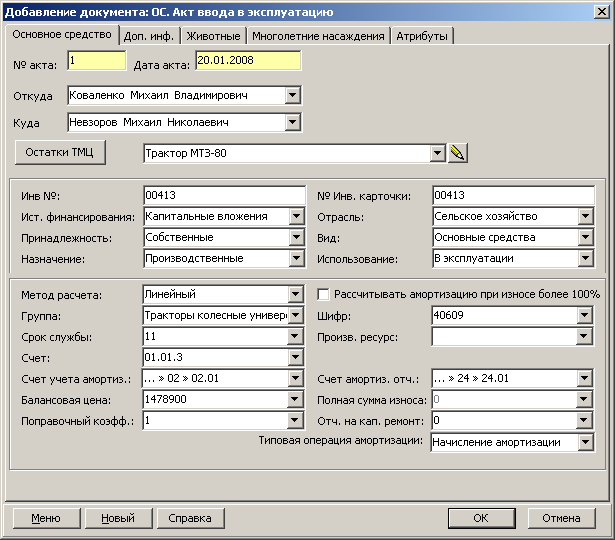
Task: Click the pencil edit icon beside Трактор МТЗ-80
Action: pos(457,153)
